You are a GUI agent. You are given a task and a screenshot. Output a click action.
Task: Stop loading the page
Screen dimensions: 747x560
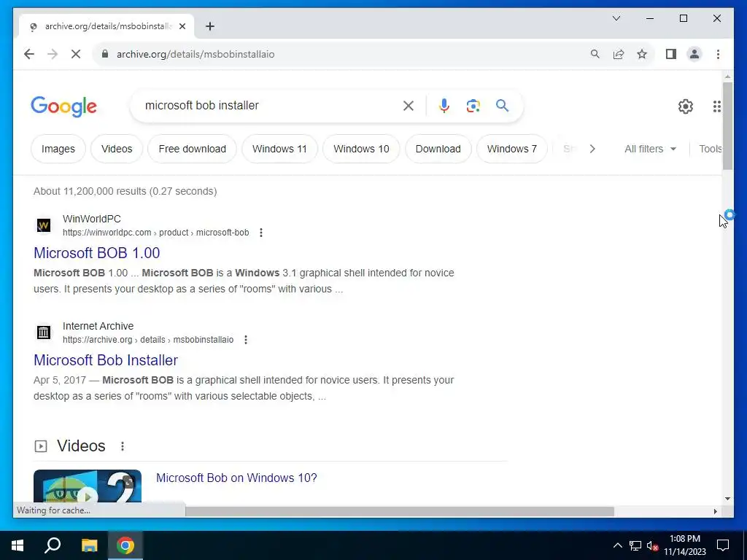(76, 54)
